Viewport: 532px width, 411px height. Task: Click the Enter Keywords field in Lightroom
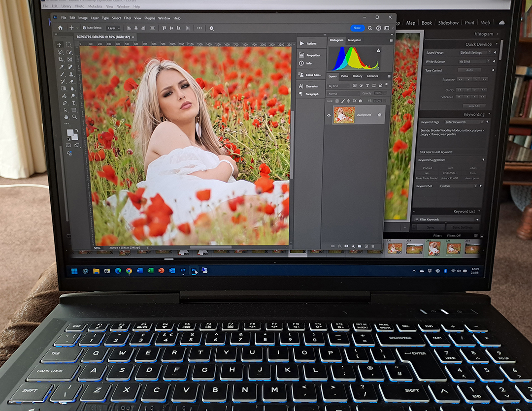click(464, 122)
